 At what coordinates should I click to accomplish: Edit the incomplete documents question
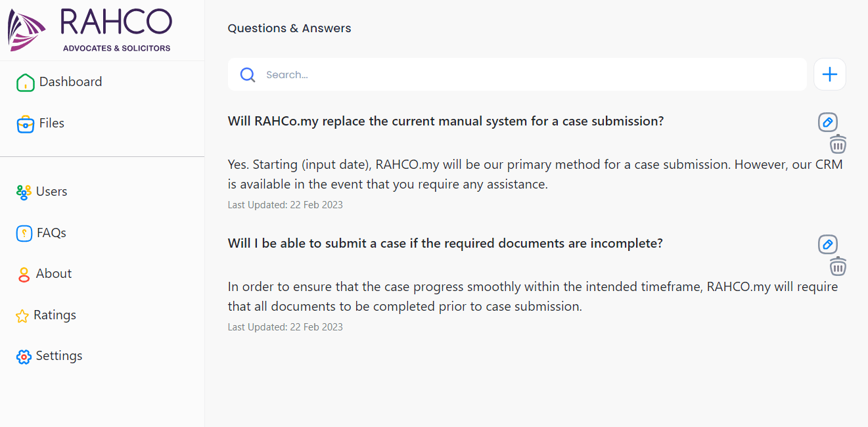click(x=828, y=244)
